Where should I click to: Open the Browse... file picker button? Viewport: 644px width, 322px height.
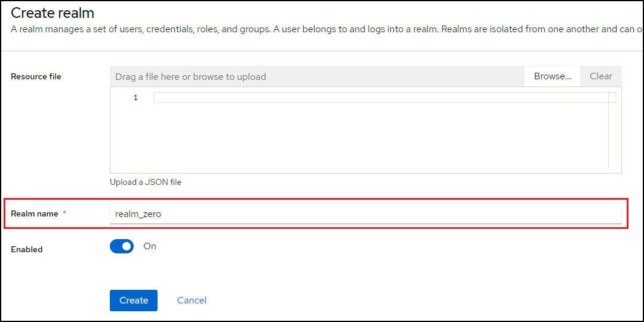click(x=552, y=76)
